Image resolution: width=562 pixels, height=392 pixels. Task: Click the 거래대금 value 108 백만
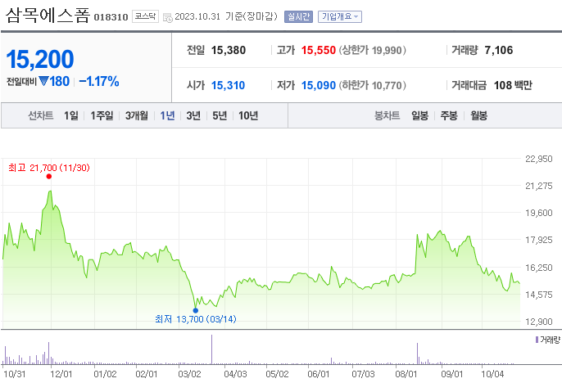point(513,85)
